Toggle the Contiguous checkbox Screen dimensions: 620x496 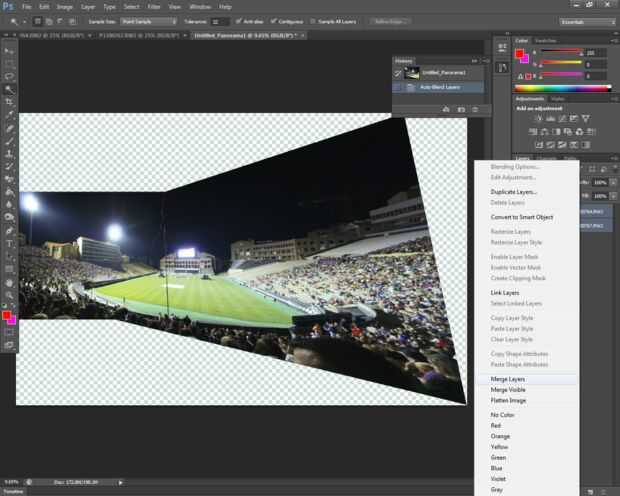point(273,21)
